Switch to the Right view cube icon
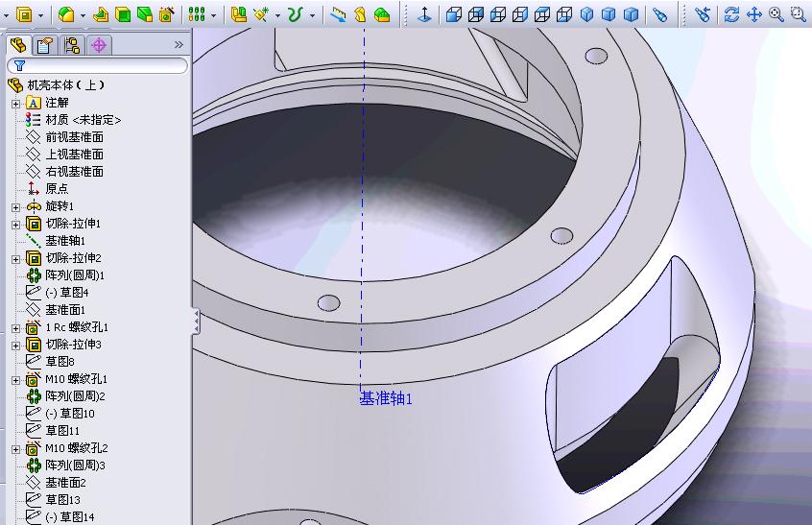This screenshot has height=525, width=812. point(520,14)
